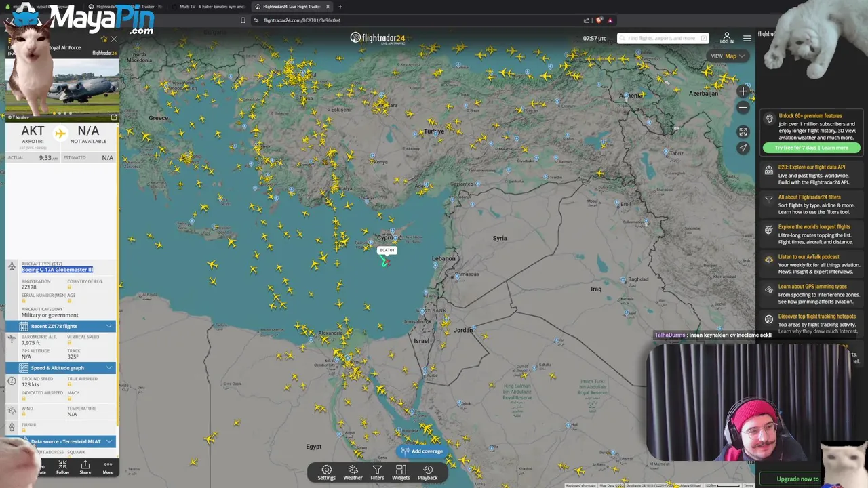Open the hamburger main menu
Screen dimensions: 868x488
coord(747,38)
